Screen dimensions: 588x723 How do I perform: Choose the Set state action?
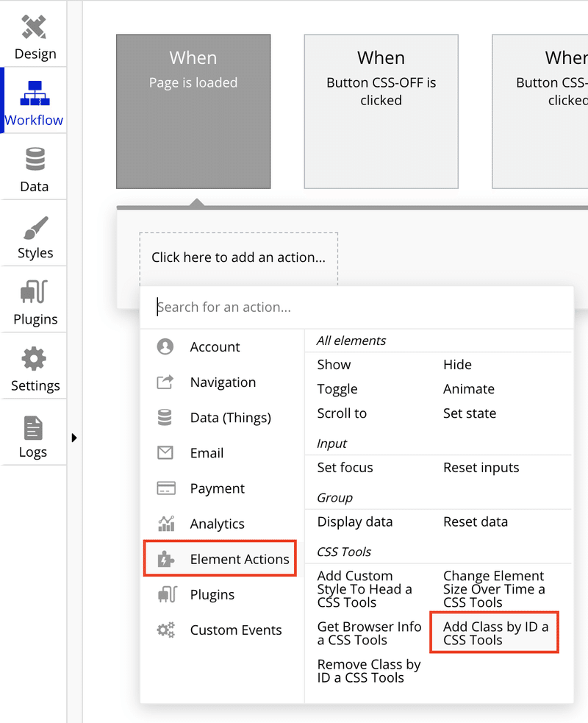(470, 413)
